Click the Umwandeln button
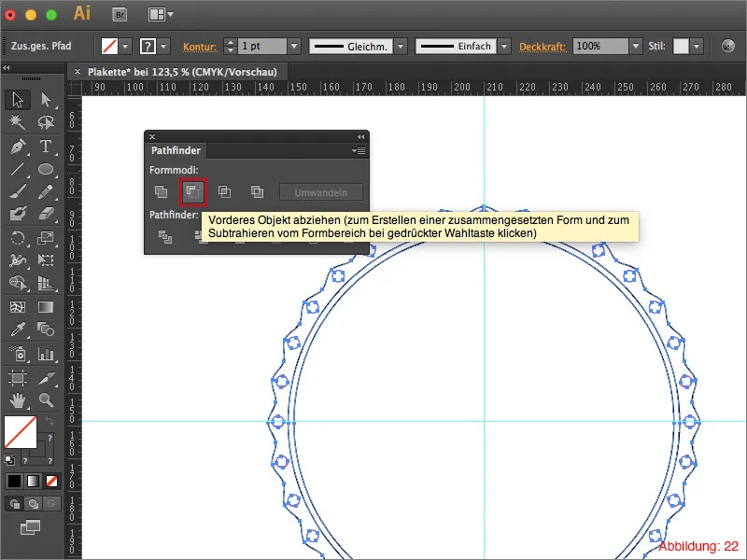Screen dimensions: 747x560 pos(320,192)
